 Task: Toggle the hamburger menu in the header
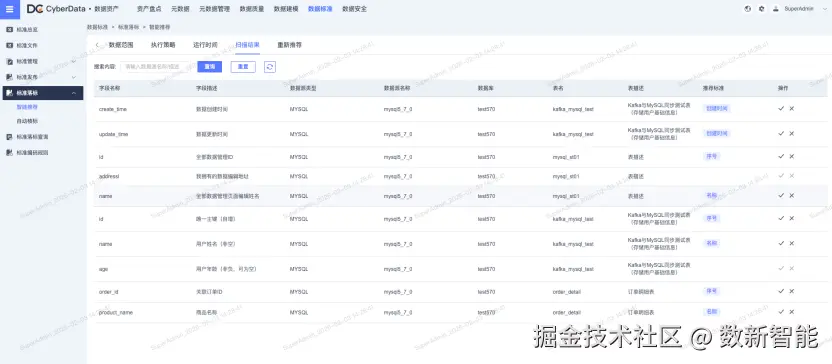pos(10,8)
